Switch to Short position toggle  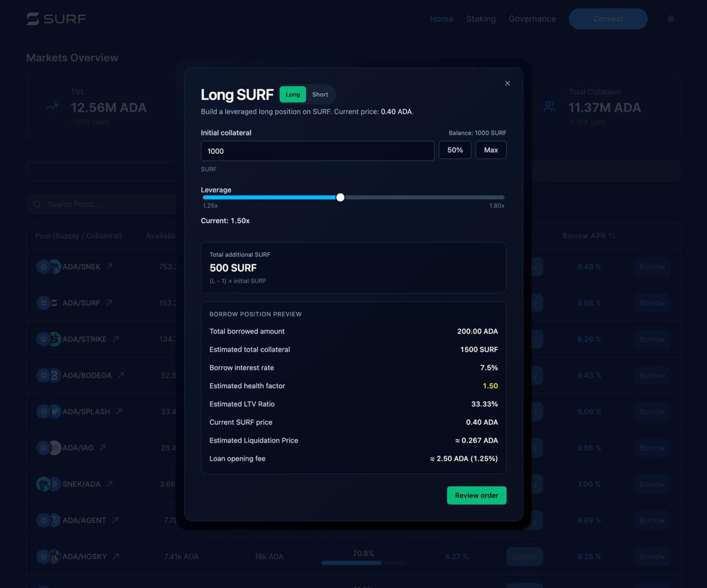(x=320, y=94)
